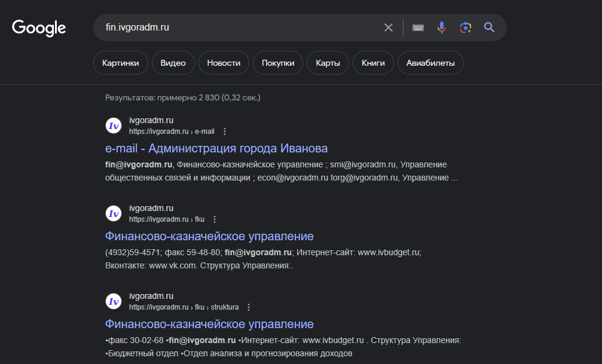The height and width of the screenshot is (364, 602).
Task: Switch to the Картинки filter tab
Action: tap(121, 63)
